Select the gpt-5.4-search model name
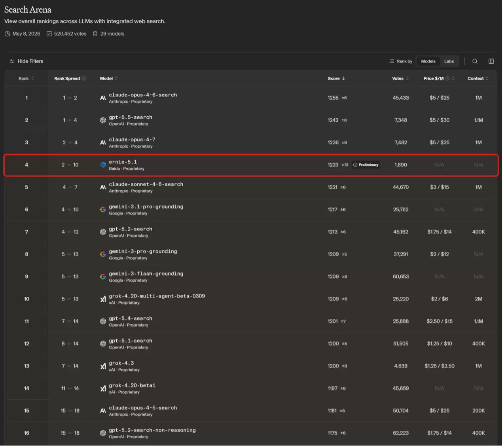Screen dimensions: 504x447 click(x=131, y=319)
